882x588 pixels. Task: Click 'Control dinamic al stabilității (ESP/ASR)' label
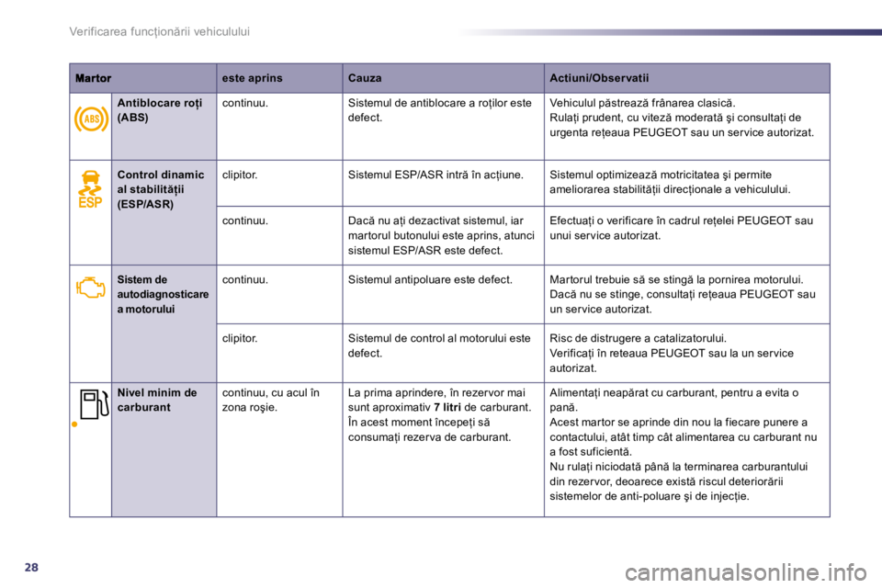point(161,189)
